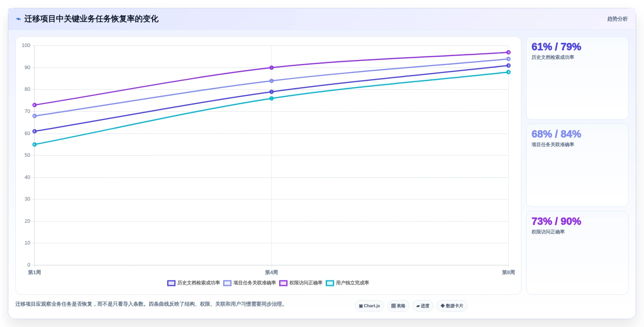The height and width of the screenshot is (327, 644).
Task: Select the 权限访问正确率 point at 第4周
Action: click(271, 68)
